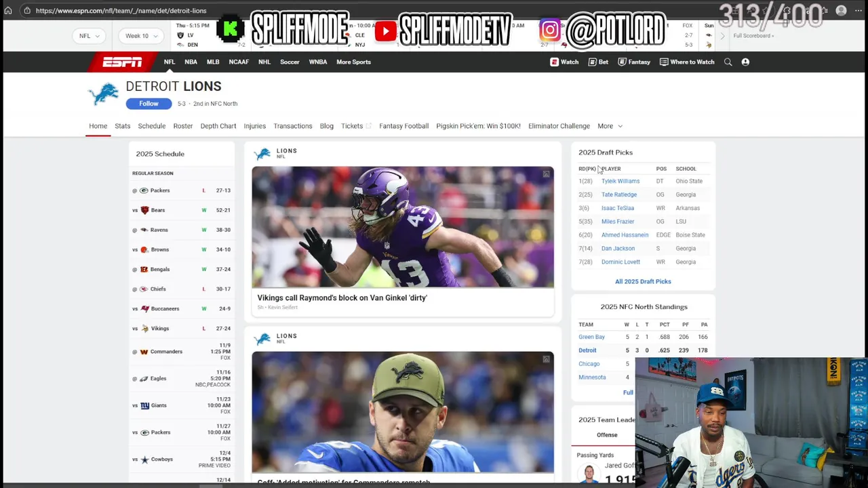Click the Ravens logo in schedule
The width and height of the screenshot is (868, 488).
[x=144, y=230]
